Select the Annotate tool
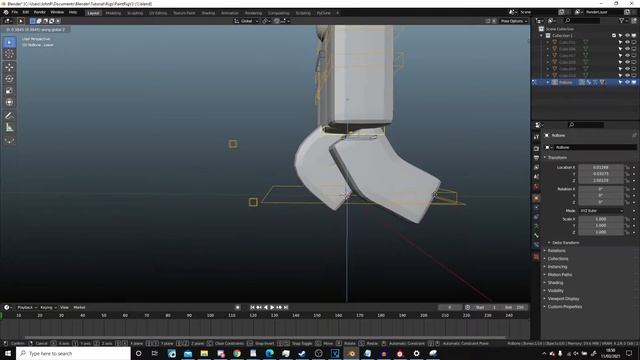This screenshot has width=640, height=360. [9, 116]
